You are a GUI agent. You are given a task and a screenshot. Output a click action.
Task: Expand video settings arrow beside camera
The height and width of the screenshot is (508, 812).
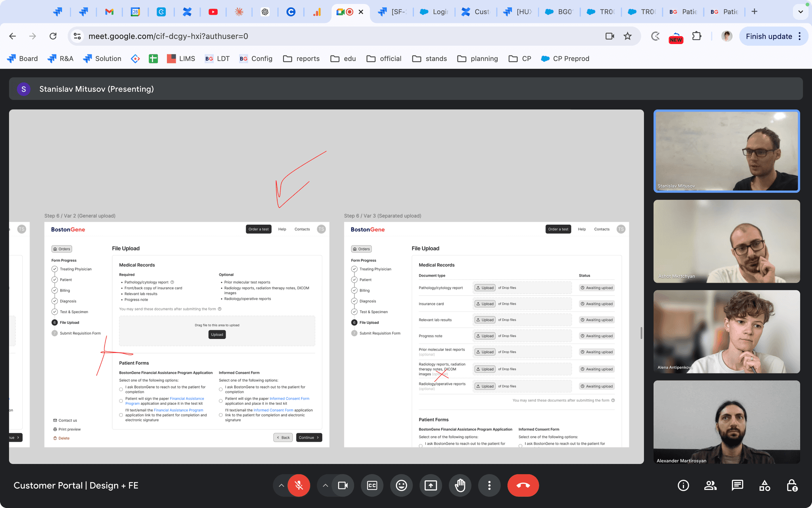325,485
